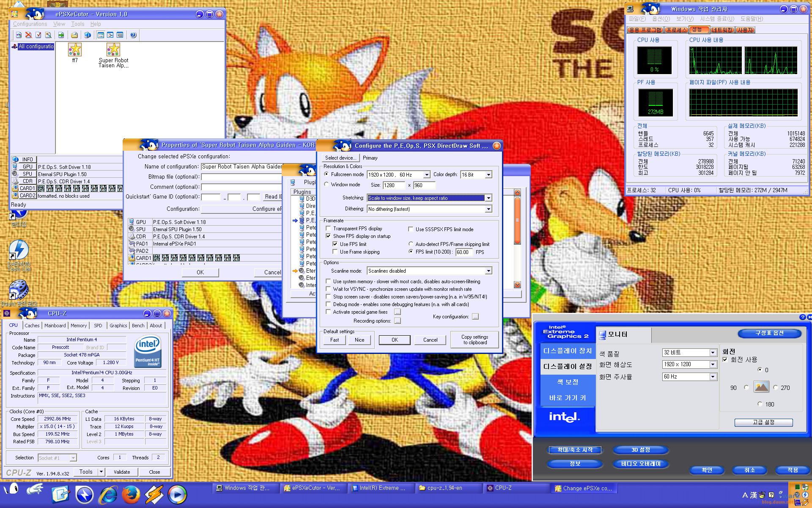
Task: Select Window mode radio button
Action: click(x=326, y=185)
